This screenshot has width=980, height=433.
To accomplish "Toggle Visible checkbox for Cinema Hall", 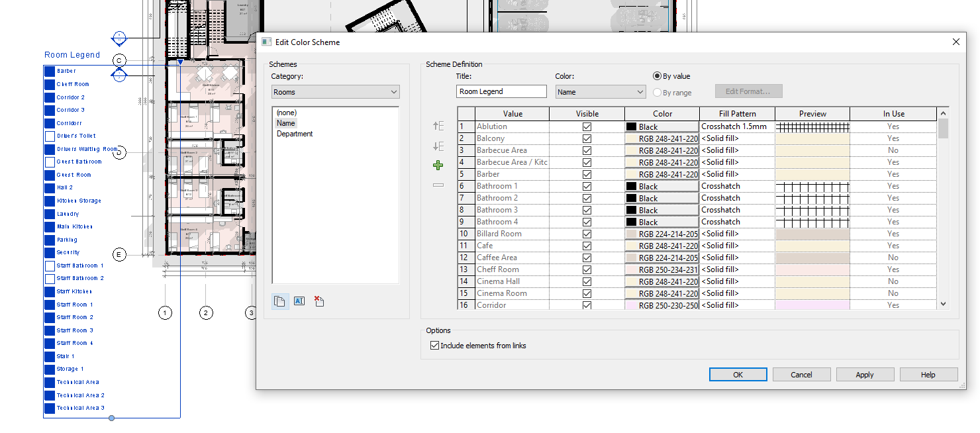I will click(x=587, y=281).
